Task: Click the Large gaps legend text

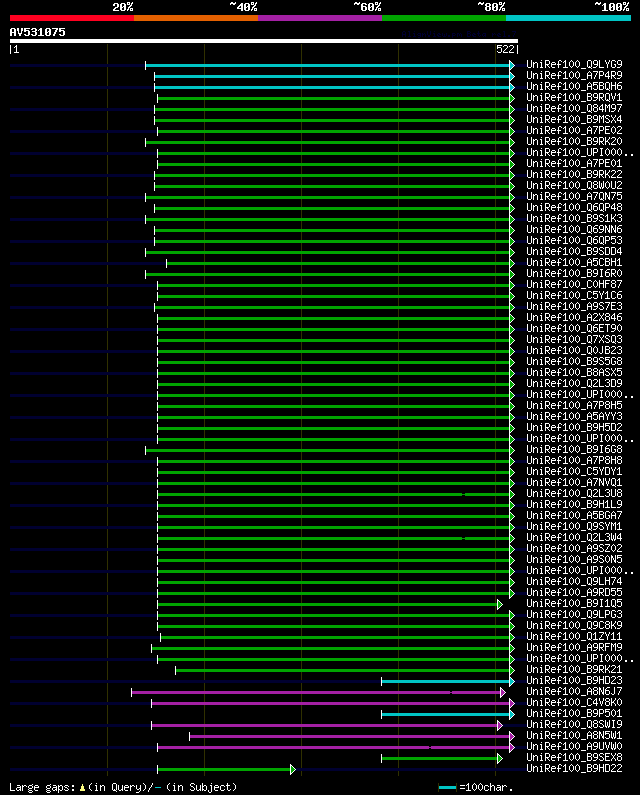Action: (x=123, y=787)
